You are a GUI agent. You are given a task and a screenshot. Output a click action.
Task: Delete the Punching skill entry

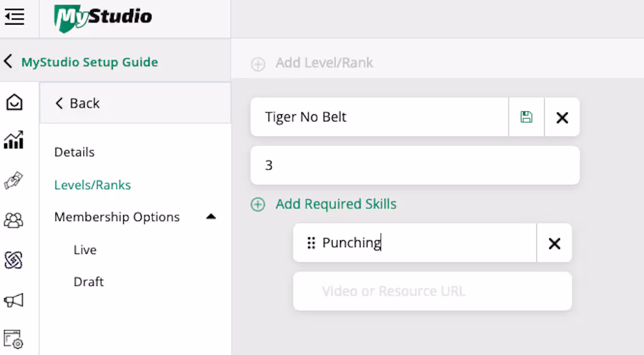click(x=554, y=243)
